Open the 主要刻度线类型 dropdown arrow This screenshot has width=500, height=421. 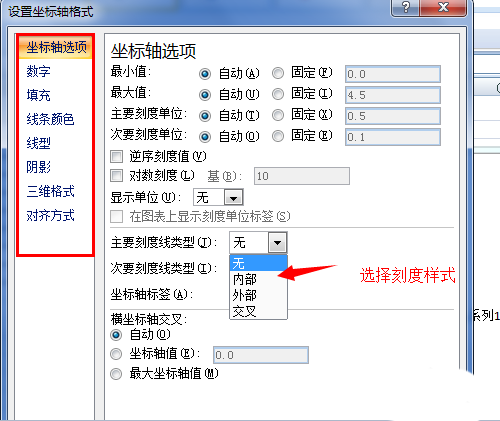(277, 243)
